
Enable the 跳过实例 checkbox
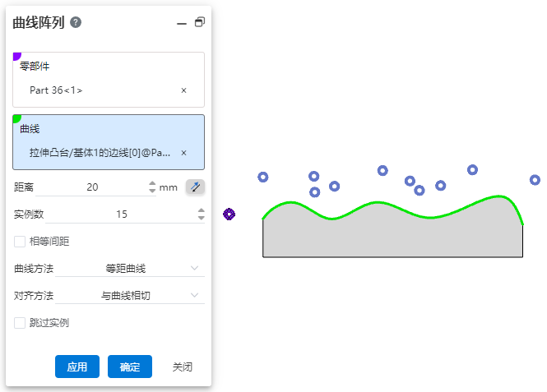pyautogui.click(x=20, y=323)
